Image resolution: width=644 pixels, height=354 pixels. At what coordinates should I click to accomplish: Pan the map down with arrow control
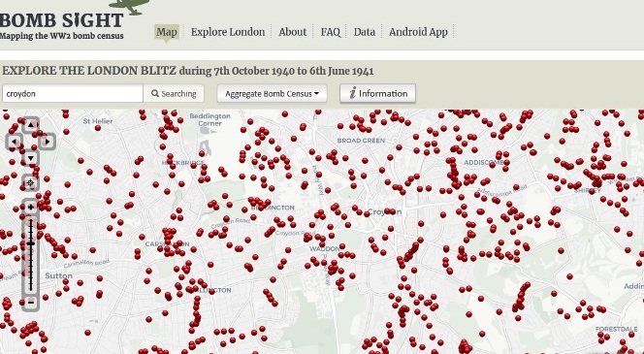(x=31, y=158)
